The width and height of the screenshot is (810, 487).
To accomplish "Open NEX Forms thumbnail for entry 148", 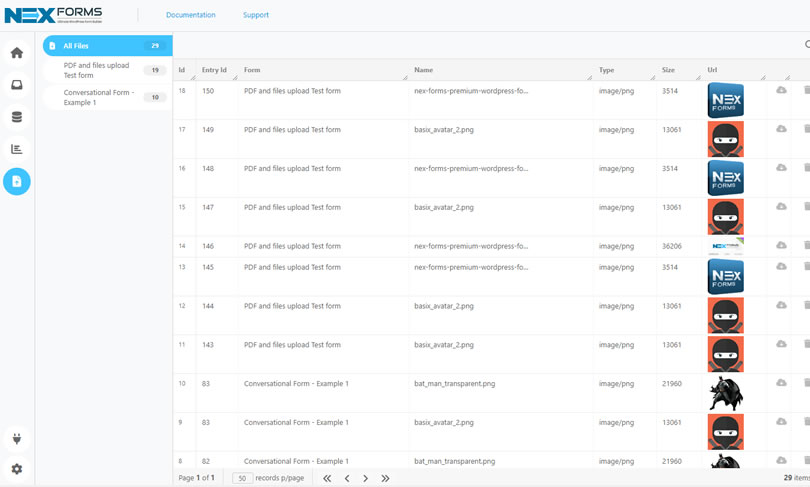I will click(725, 178).
